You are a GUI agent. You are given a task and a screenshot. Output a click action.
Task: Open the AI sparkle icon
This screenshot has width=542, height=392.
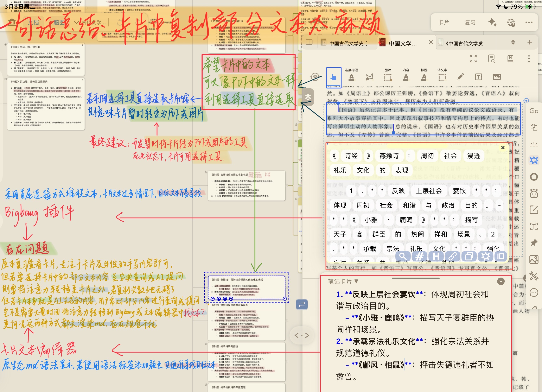492,23
